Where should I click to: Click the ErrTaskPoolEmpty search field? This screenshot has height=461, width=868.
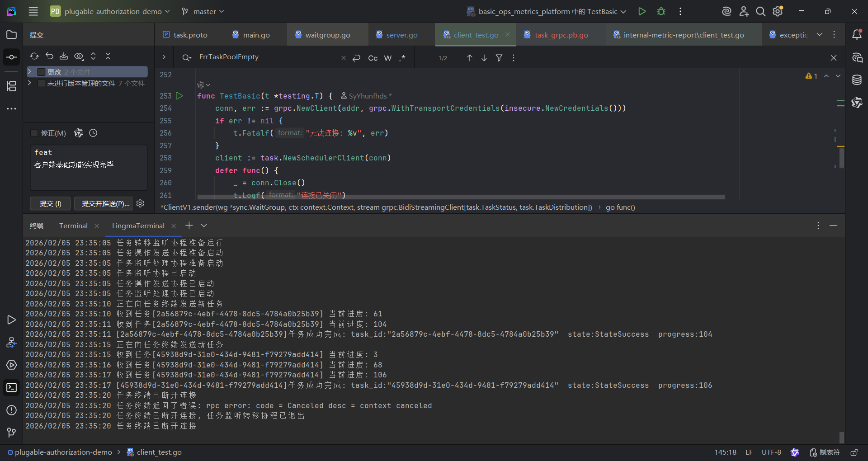coord(267,57)
